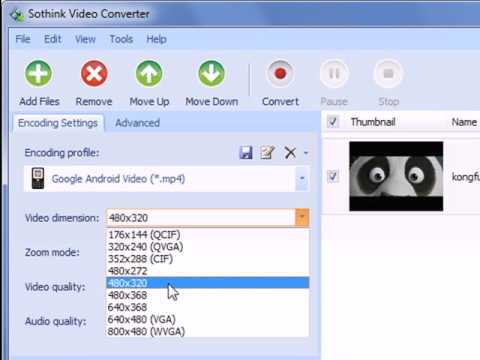Save encoding profile with floppy disk icon
The width and height of the screenshot is (480, 360).
coord(246,153)
